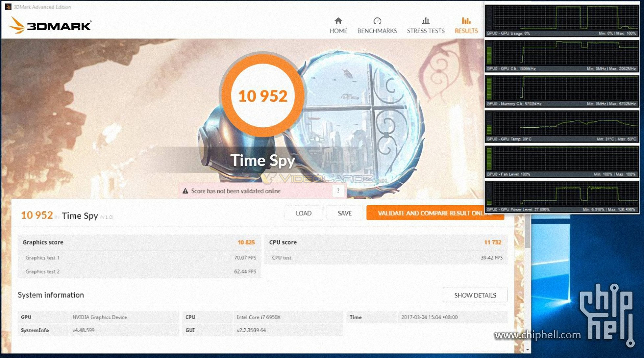Click the Home house icon
The height and width of the screenshot is (358, 644).
tap(338, 21)
